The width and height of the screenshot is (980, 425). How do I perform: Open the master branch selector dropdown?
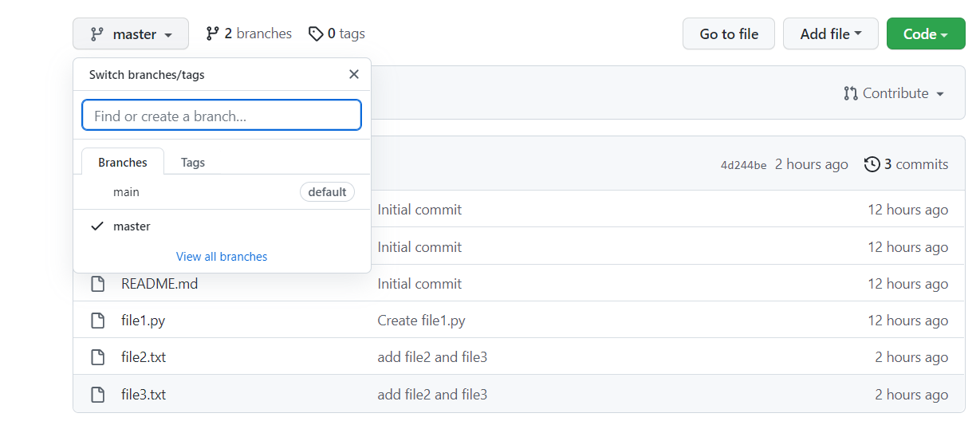(x=131, y=34)
